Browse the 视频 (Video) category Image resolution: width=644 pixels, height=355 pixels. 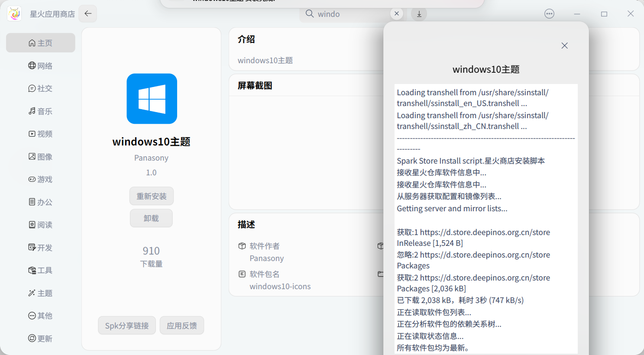click(x=40, y=134)
